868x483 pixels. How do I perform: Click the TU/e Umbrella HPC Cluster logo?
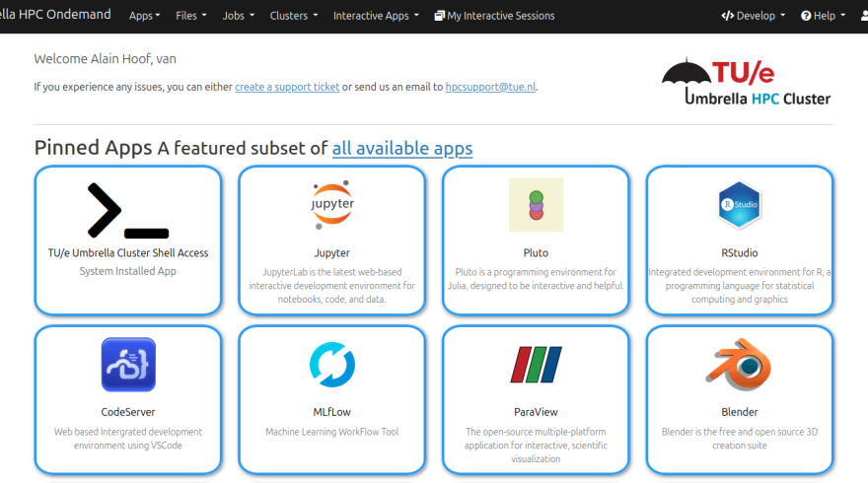click(x=746, y=82)
